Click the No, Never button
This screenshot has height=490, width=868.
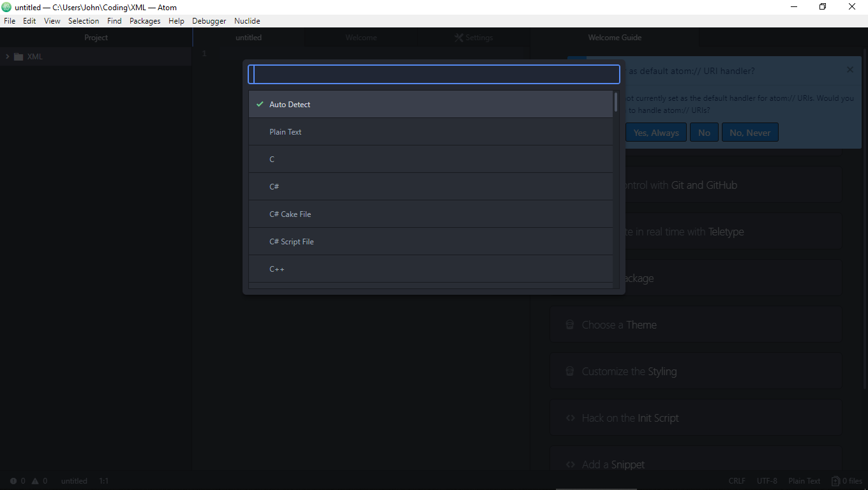click(x=750, y=132)
